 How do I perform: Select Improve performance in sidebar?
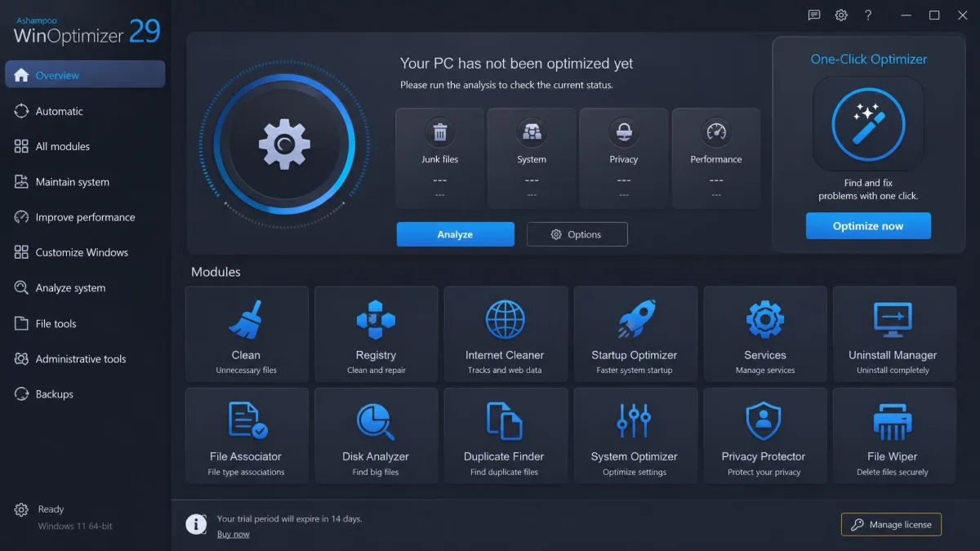[x=85, y=217]
